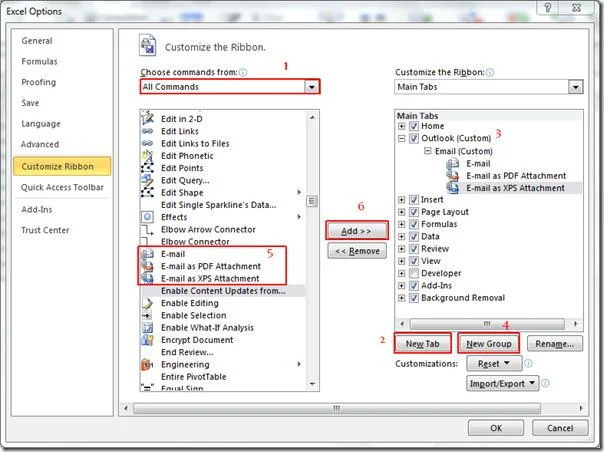Image resolution: width=604 pixels, height=452 pixels.
Task: Click commands list vertical scrollbar thumb
Action: (x=312, y=201)
